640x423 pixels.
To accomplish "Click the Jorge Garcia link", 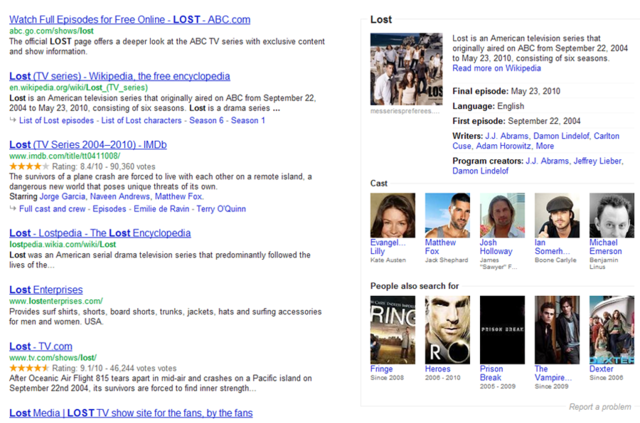I will point(62,197).
